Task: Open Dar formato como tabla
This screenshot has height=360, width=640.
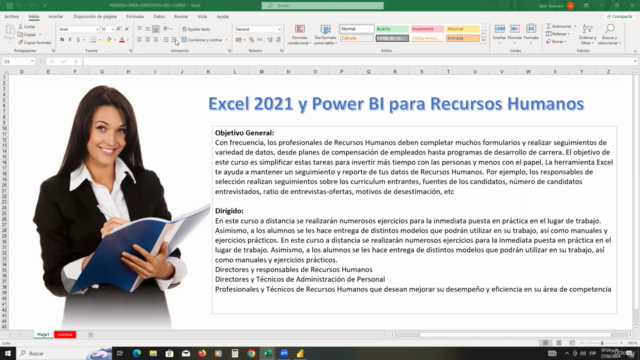Action: [325, 35]
